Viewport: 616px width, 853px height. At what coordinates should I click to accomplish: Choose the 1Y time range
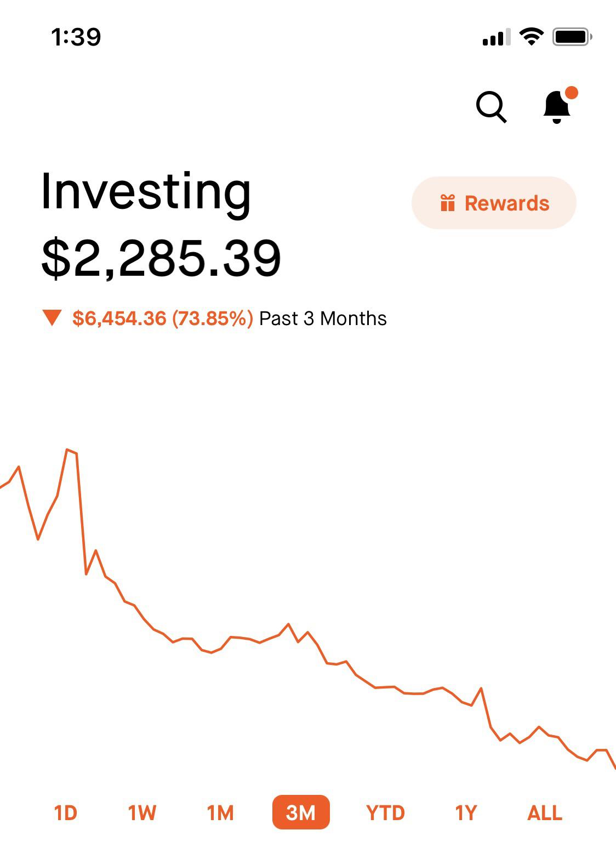[x=466, y=812]
